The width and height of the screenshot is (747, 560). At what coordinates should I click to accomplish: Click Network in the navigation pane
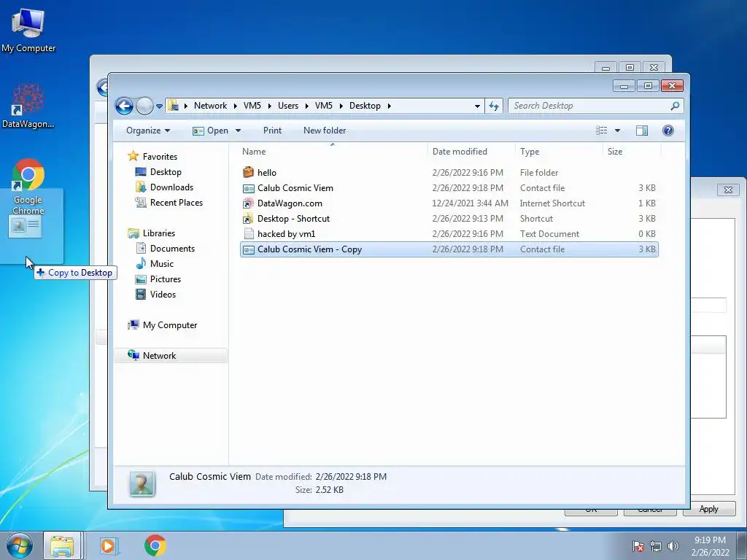pos(159,356)
